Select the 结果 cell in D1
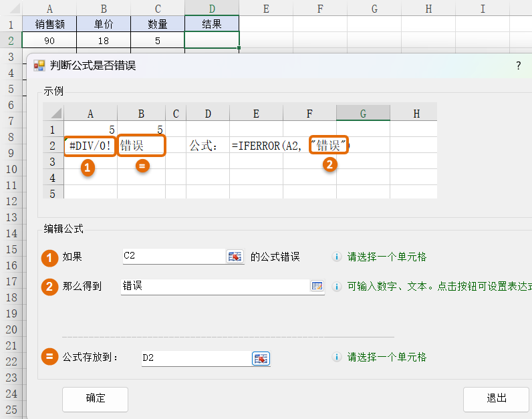This screenshot has height=419, width=532. tap(212, 24)
